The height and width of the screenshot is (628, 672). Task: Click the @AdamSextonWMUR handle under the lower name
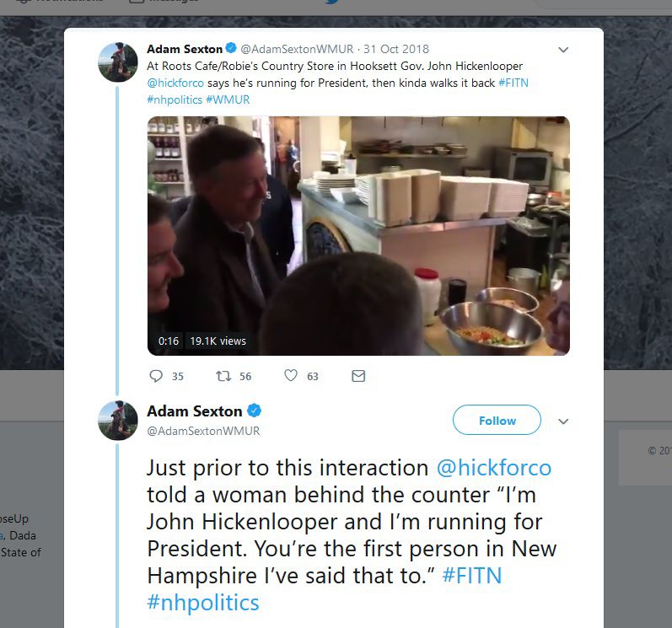pyautogui.click(x=203, y=431)
